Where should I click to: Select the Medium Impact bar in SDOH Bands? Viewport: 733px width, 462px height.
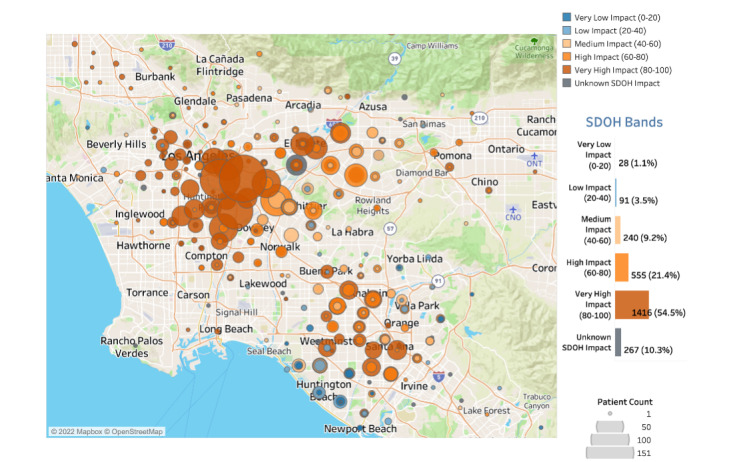point(618,230)
